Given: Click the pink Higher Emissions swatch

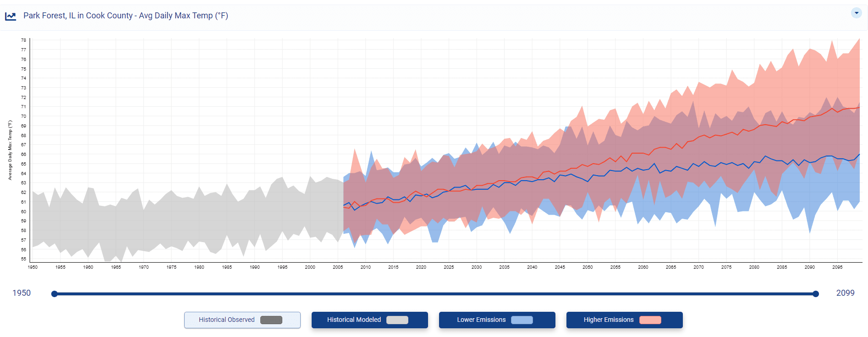Looking at the screenshot, I should tap(650, 320).
